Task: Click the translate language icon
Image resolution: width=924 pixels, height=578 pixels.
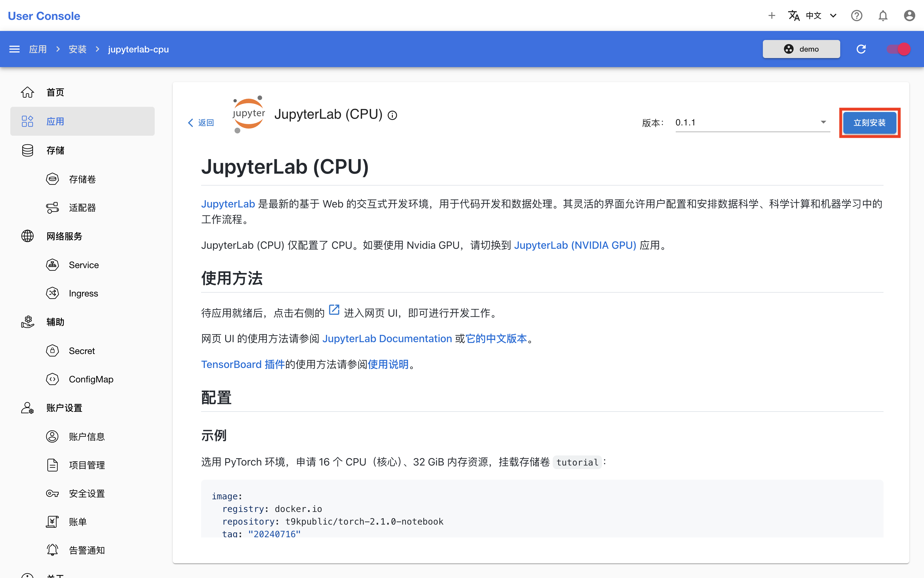Action: [794, 16]
